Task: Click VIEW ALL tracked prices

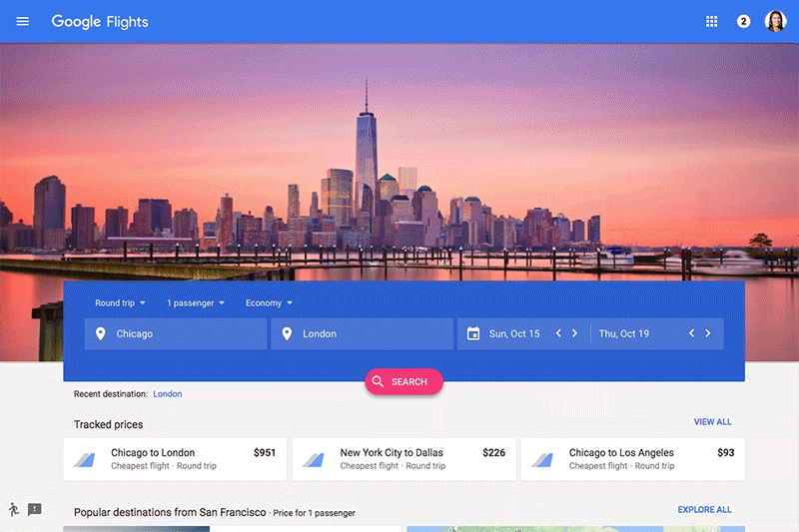Action: (712, 422)
